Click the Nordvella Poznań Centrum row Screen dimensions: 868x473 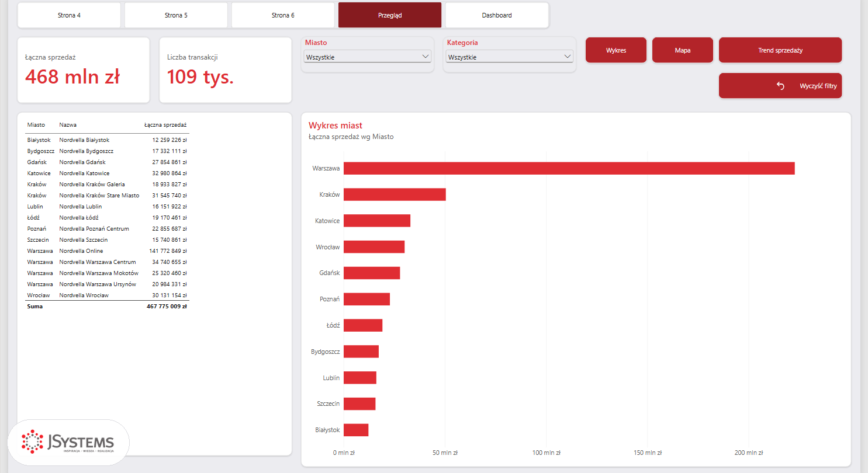pyautogui.click(x=107, y=229)
